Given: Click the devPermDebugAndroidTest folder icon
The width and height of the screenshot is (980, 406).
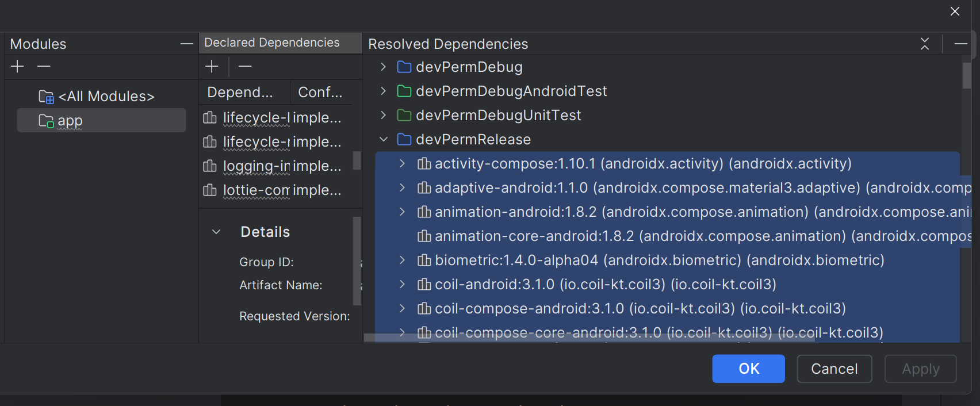Looking at the screenshot, I should [x=404, y=91].
